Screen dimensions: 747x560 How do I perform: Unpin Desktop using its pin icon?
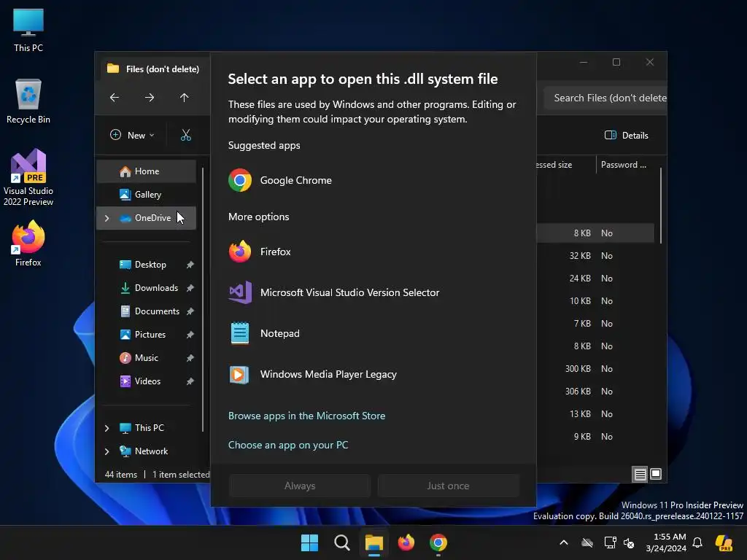click(190, 265)
